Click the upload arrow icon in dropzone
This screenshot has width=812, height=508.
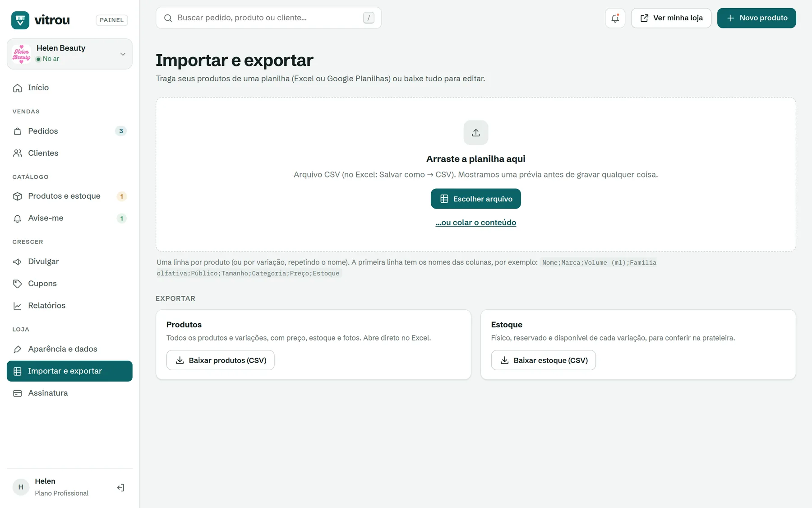[476, 132]
